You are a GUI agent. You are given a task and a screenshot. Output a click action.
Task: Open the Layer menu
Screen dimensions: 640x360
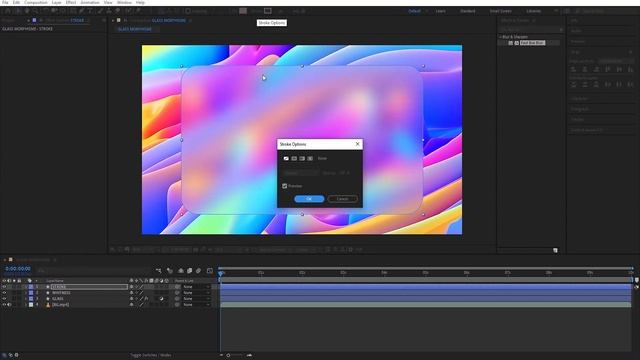pyautogui.click(x=56, y=2)
